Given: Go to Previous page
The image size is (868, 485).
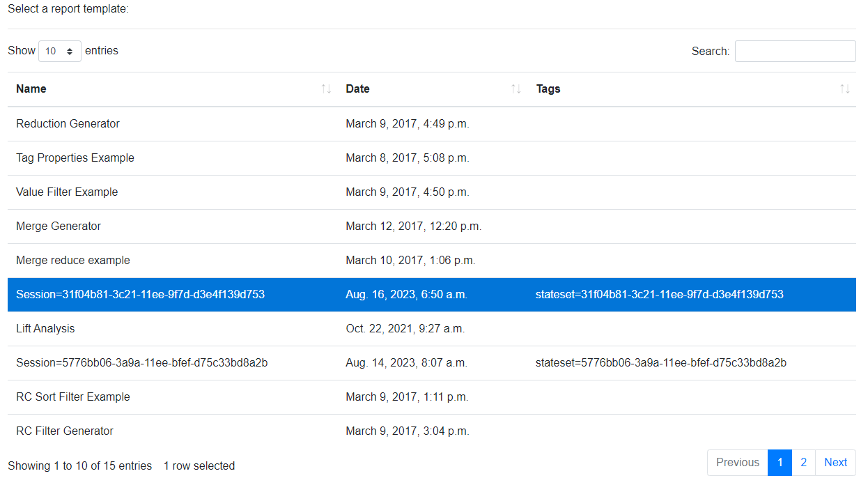Looking at the screenshot, I should coord(738,463).
